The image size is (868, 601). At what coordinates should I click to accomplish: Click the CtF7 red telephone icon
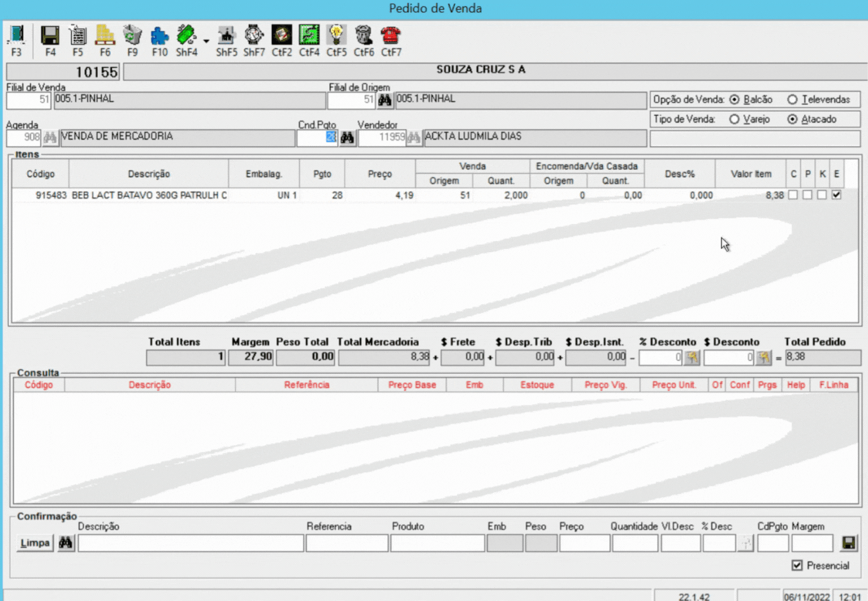tap(391, 36)
